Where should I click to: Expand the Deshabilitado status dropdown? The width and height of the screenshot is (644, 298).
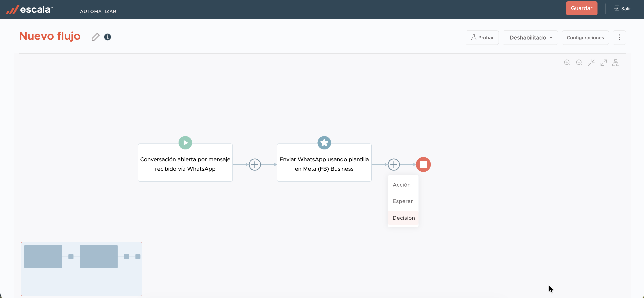point(530,38)
